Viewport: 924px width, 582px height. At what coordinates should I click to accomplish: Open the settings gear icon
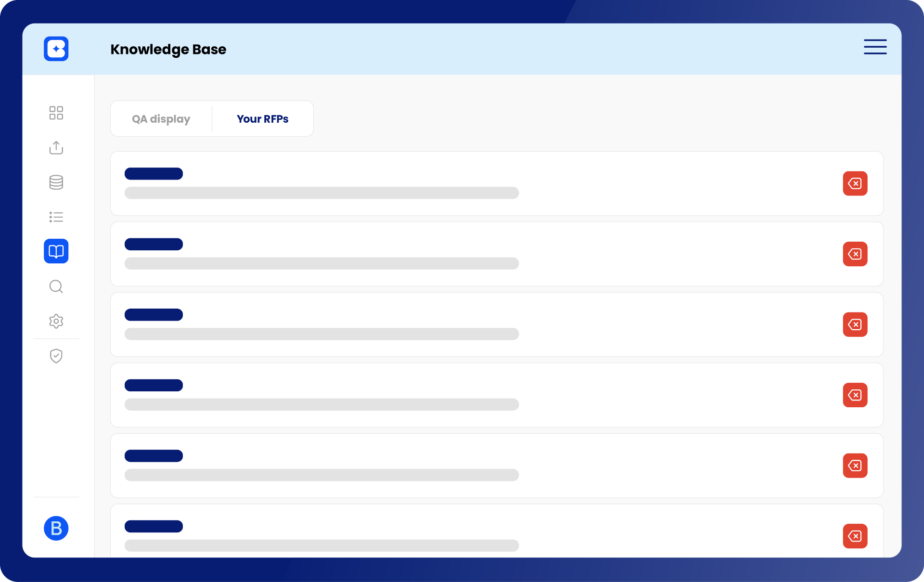tap(56, 321)
